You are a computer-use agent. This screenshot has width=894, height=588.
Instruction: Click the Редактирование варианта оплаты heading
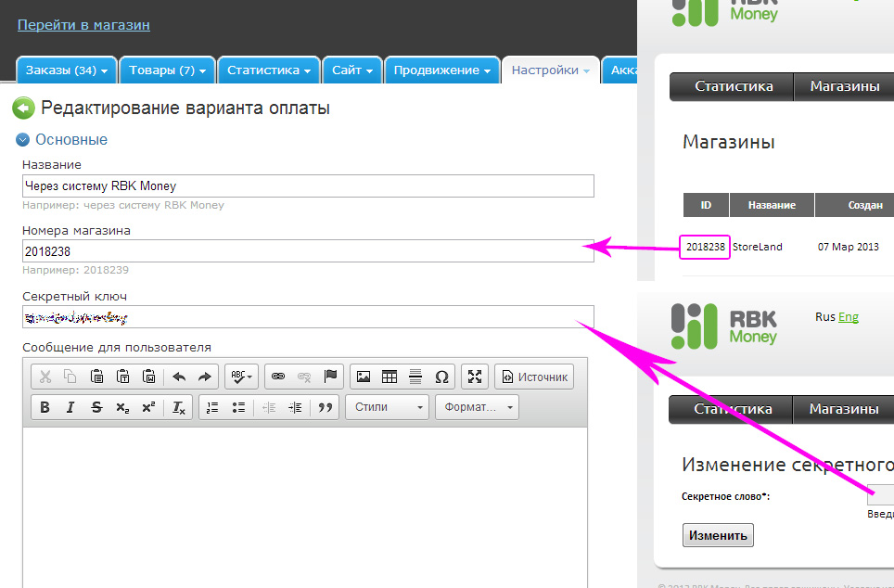tap(185, 108)
